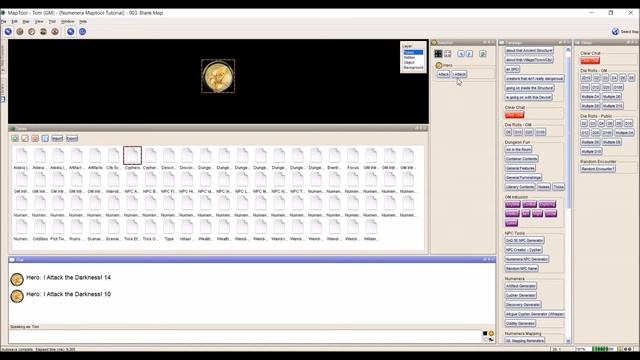Open the Cyphers table icon
Screen dimensions: 640x360
point(132,156)
